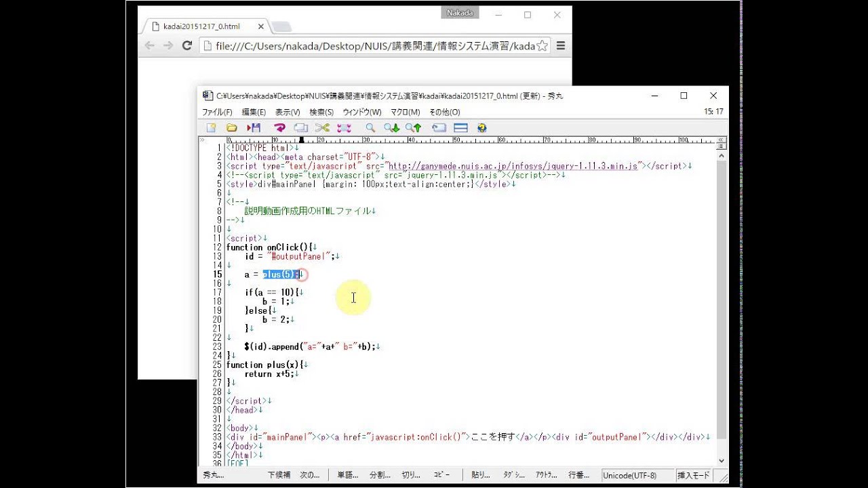Click the open folder icon in Hidemaru
The image size is (868, 488).
point(232,127)
